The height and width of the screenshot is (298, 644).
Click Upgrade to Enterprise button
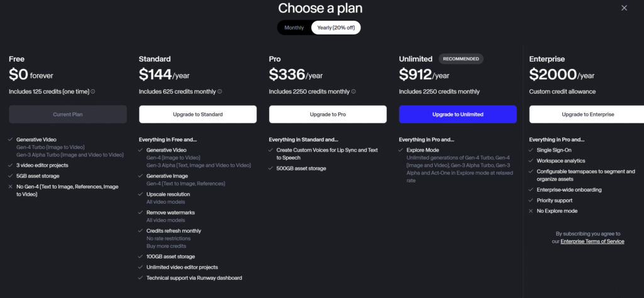[x=587, y=114]
